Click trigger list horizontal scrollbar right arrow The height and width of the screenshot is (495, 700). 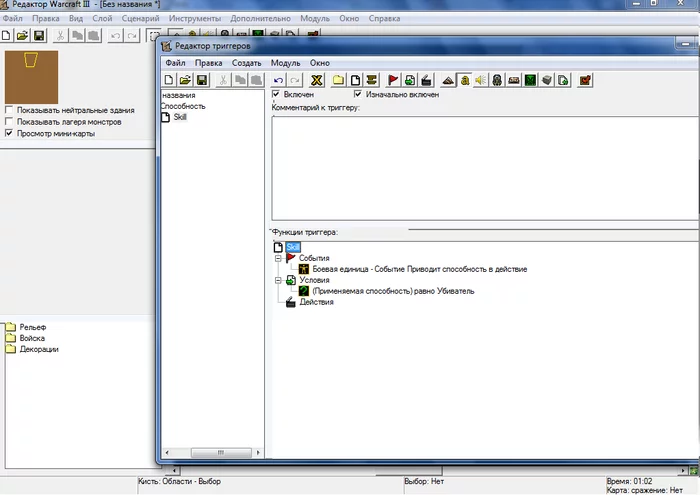[258, 453]
